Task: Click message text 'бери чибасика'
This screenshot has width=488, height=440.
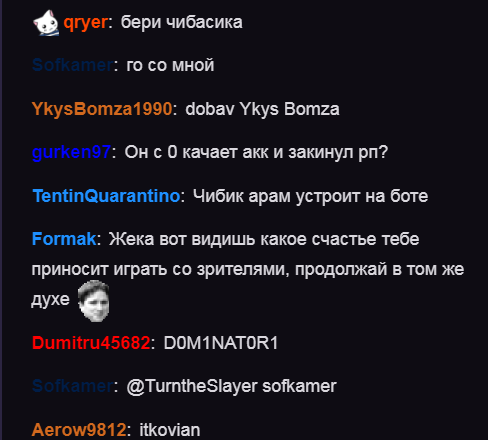Action: pyautogui.click(x=182, y=23)
